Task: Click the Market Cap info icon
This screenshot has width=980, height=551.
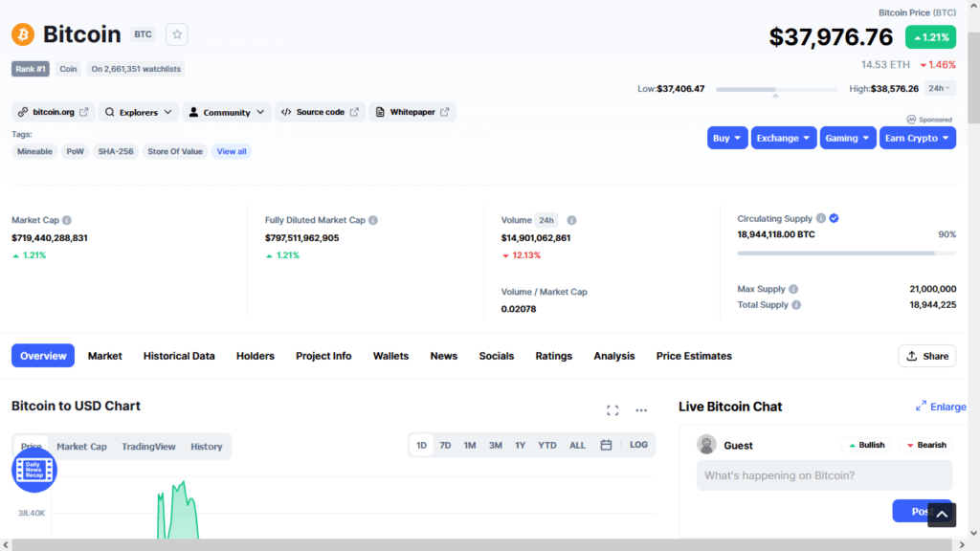Action: [67, 220]
